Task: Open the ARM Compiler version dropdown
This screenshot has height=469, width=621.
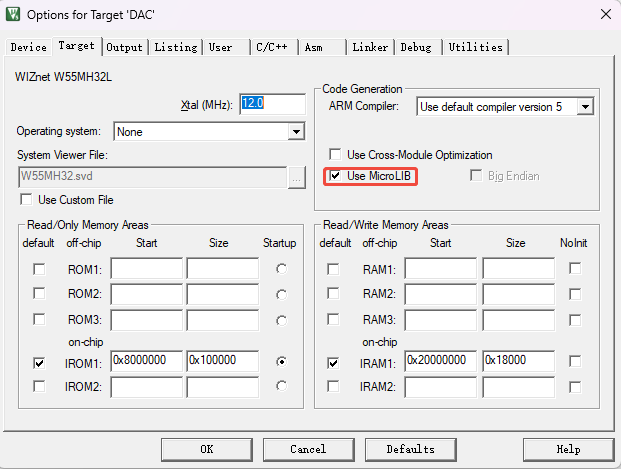Action: 586,106
